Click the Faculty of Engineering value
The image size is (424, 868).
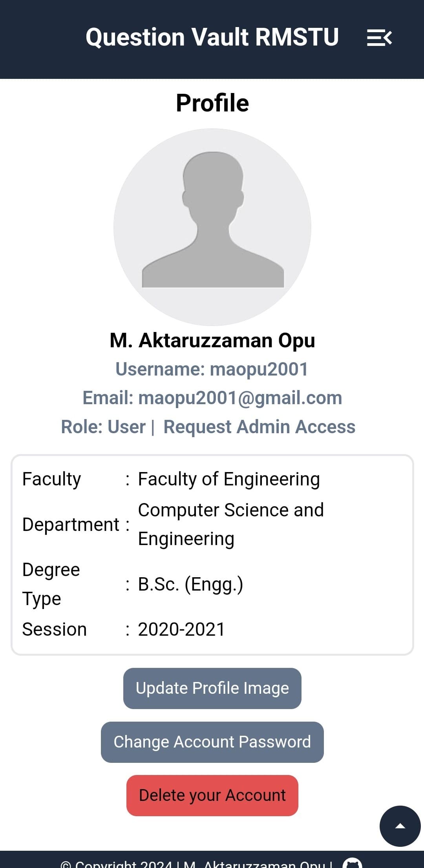[229, 479]
